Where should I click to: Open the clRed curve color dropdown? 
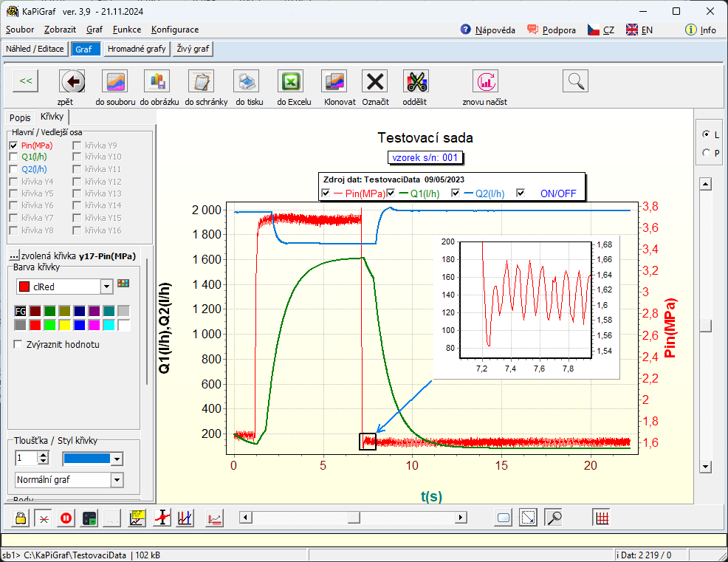[106, 286]
